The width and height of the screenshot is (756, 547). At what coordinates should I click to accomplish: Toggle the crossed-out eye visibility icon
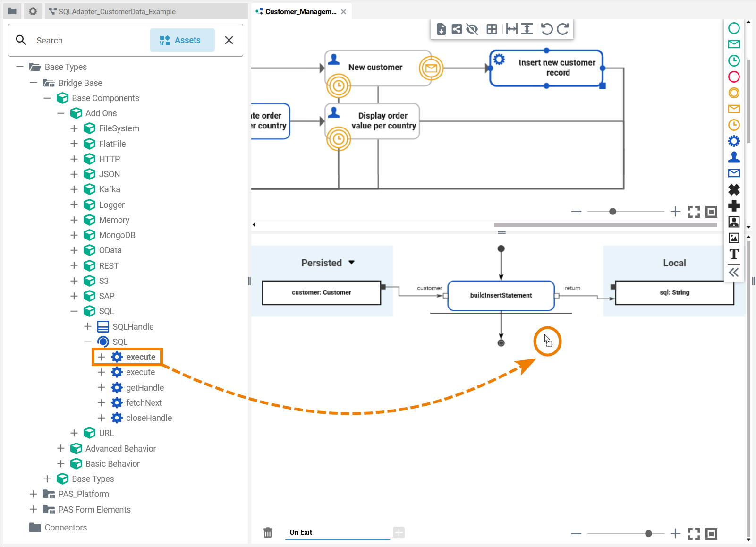(472, 29)
